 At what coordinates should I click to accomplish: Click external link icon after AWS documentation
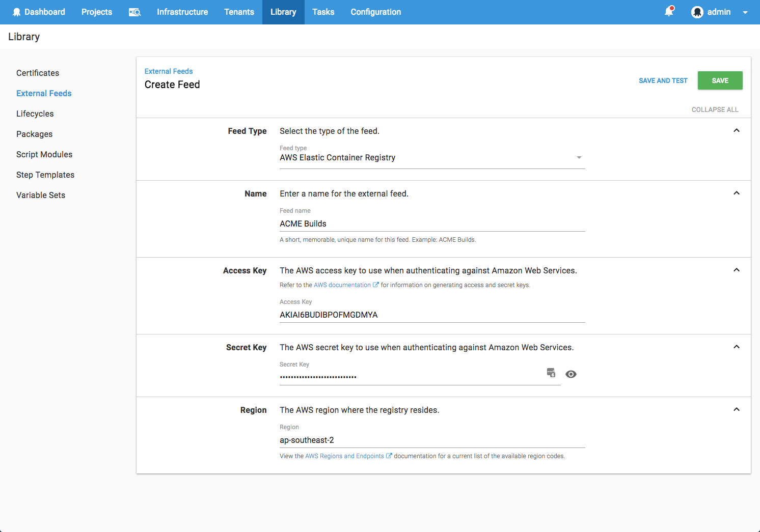376,285
